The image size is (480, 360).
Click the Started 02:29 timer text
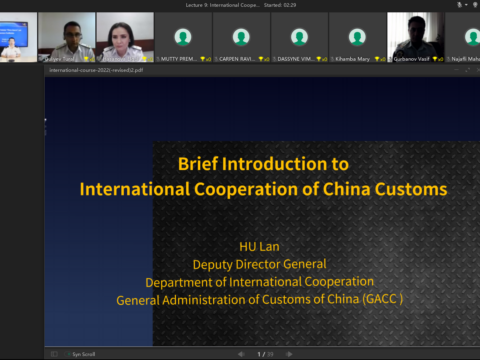280,5
